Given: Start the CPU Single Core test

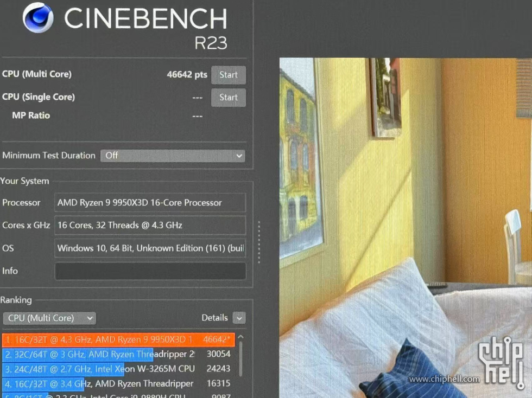Looking at the screenshot, I should coord(229,98).
